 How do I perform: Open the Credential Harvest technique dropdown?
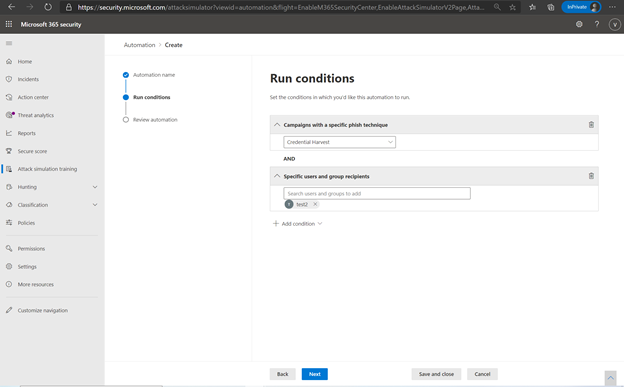click(x=339, y=142)
